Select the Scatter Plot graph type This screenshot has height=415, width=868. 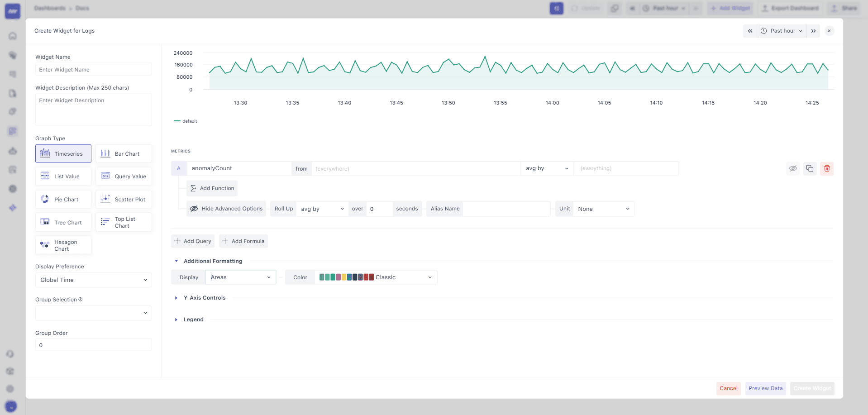[124, 199]
